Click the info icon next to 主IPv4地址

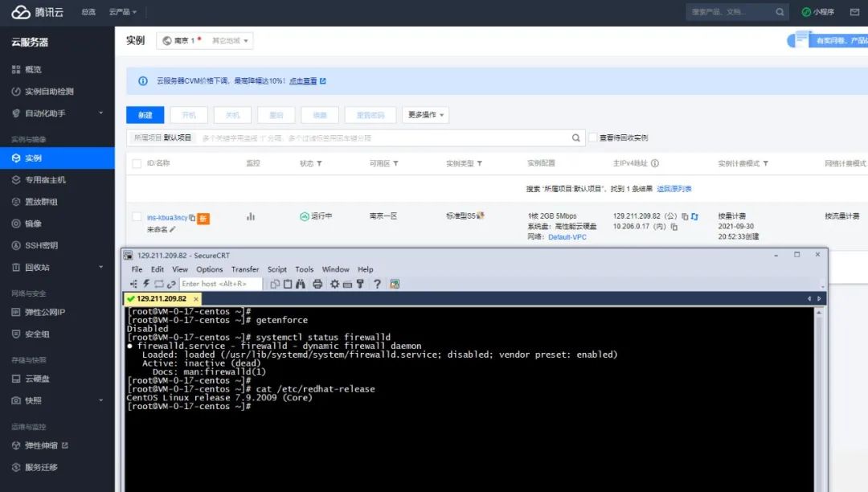[x=655, y=163]
